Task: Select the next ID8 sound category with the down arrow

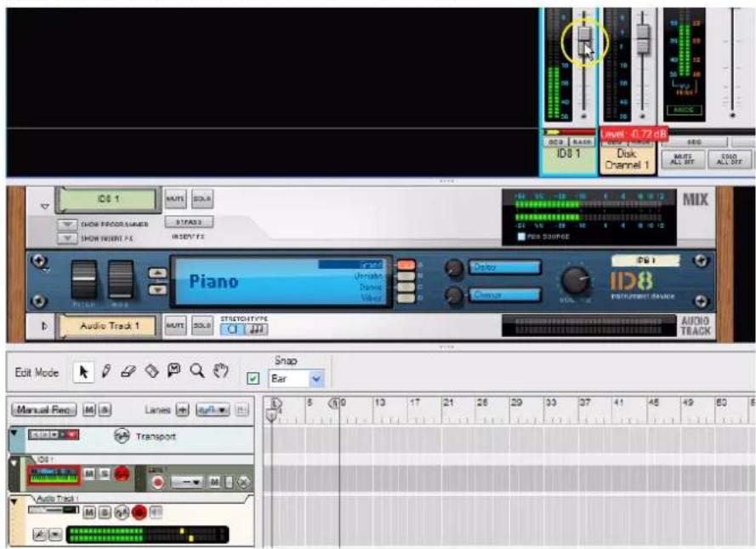Action: pos(158,290)
